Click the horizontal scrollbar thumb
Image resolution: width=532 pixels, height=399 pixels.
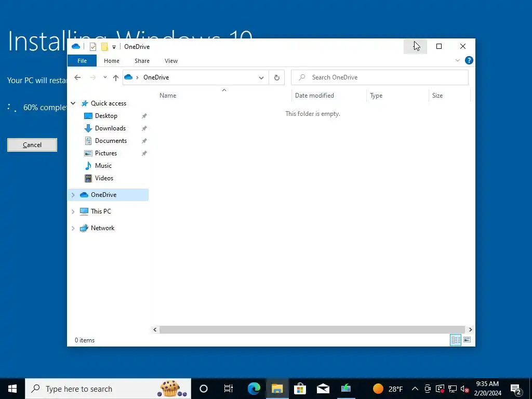(312, 329)
